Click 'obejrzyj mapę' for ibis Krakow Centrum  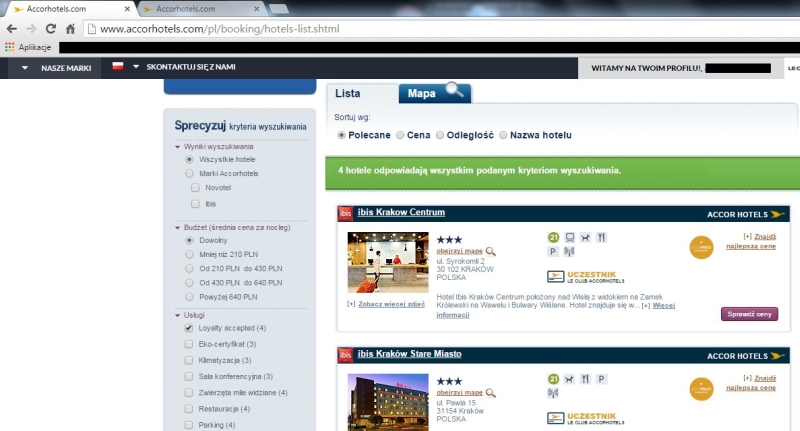[x=459, y=251]
